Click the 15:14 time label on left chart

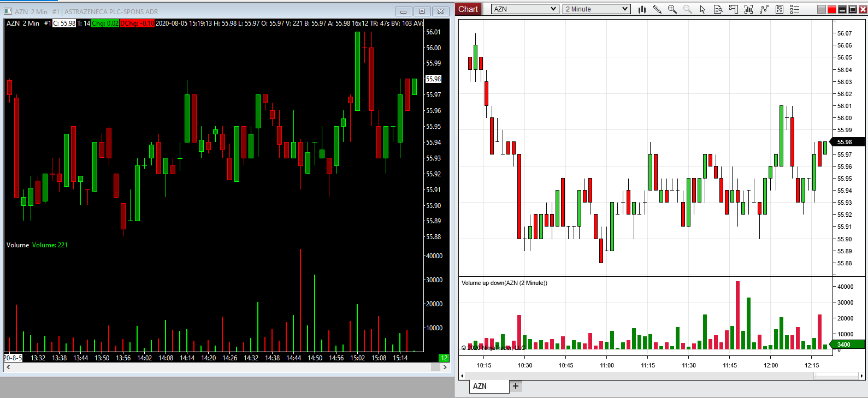click(x=400, y=358)
